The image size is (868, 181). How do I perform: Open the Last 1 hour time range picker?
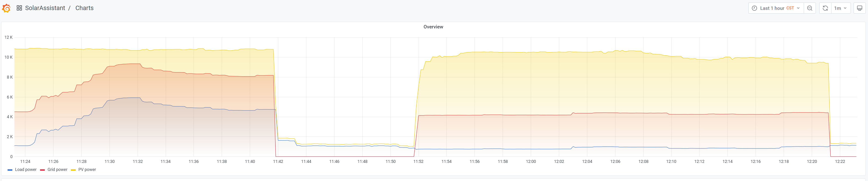pyautogui.click(x=772, y=8)
